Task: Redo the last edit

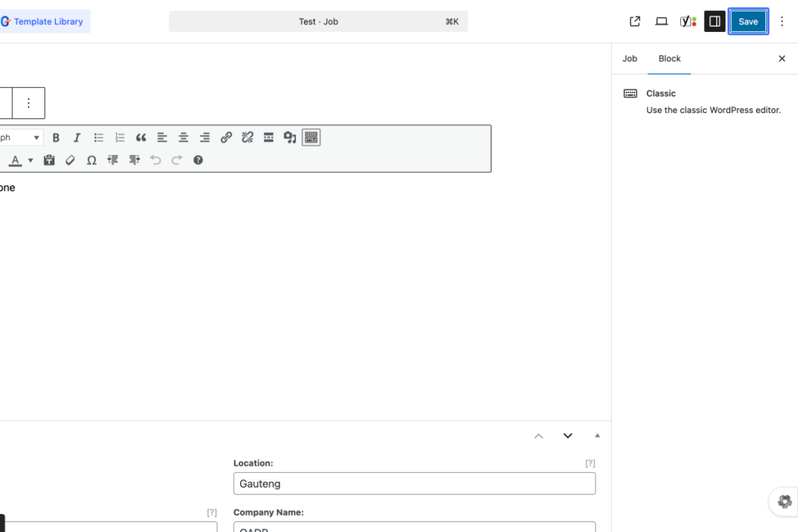Action: tap(177, 160)
